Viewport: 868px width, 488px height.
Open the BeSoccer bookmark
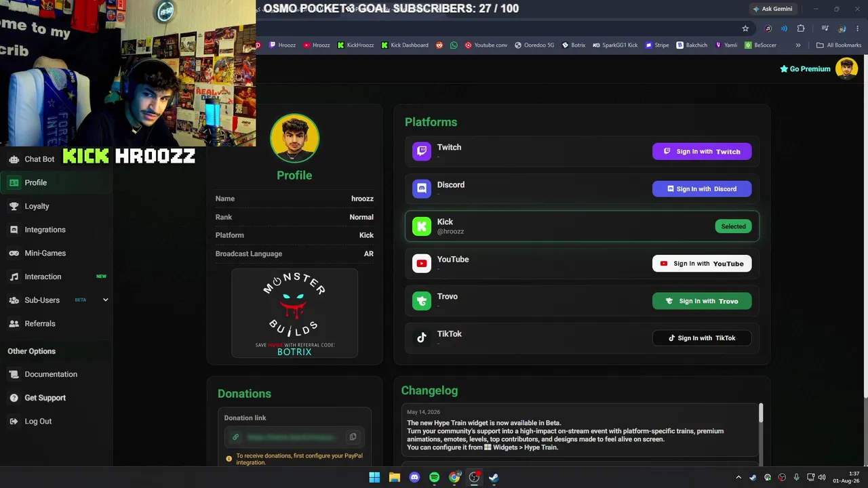(x=760, y=45)
